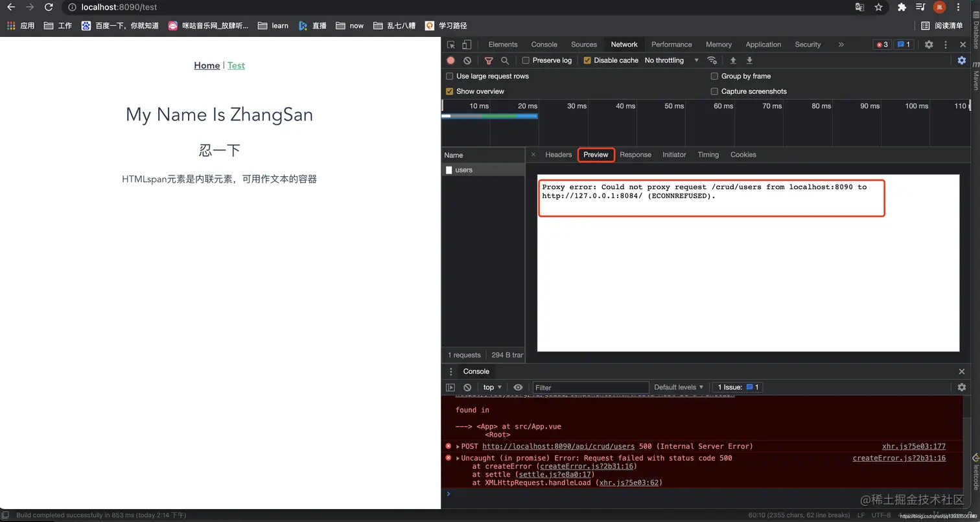980x522 pixels.
Task: Open network search with magnifier icon
Action: coord(505,60)
